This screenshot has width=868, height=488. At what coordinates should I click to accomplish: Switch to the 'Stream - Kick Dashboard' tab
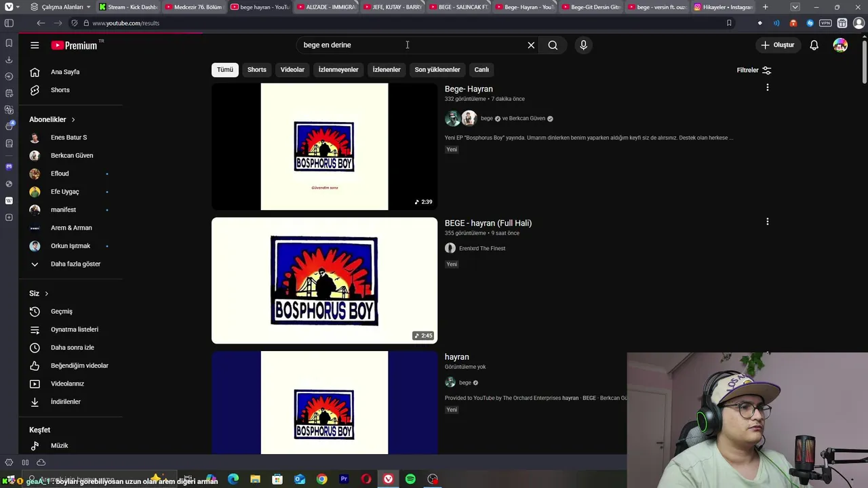point(127,7)
